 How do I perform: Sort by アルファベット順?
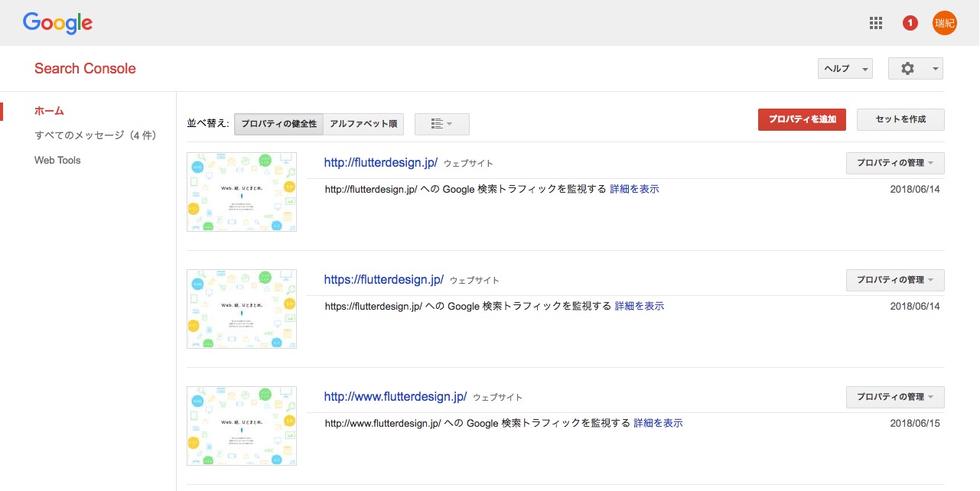coord(363,124)
